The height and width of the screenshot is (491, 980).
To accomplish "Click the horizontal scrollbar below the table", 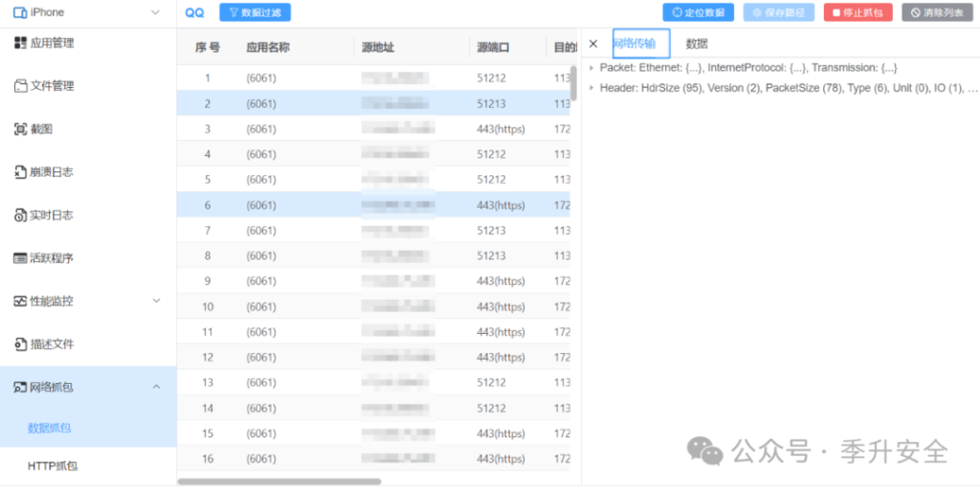I will [278, 481].
